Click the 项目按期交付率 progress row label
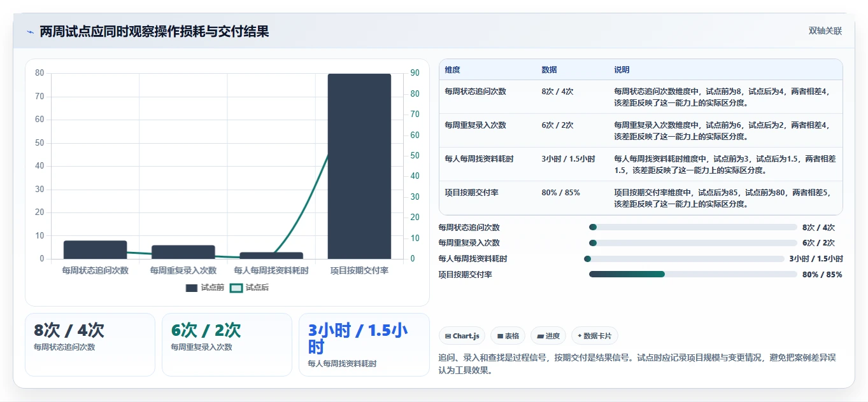The height and width of the screenshot is (402, 868). point(466,275)
